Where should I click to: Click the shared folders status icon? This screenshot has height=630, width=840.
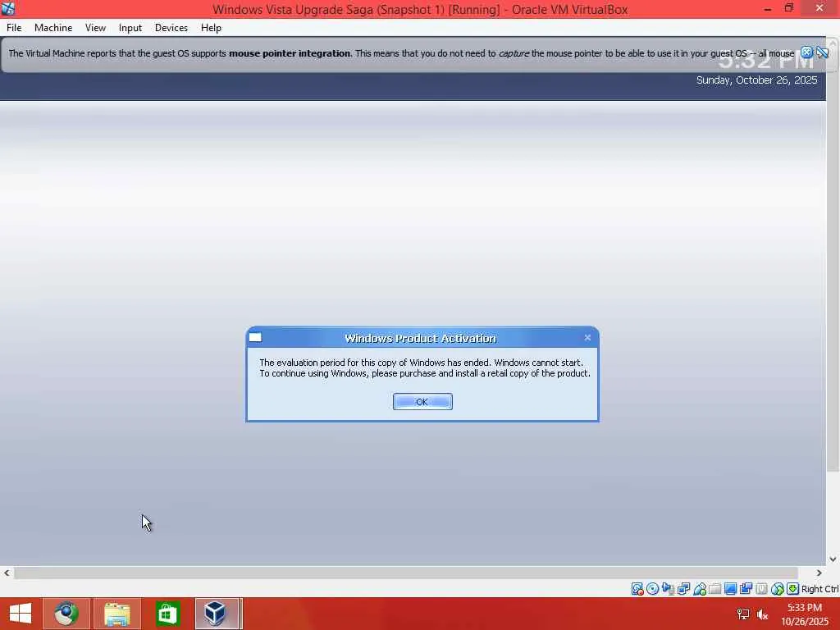[x=714, y=589]
